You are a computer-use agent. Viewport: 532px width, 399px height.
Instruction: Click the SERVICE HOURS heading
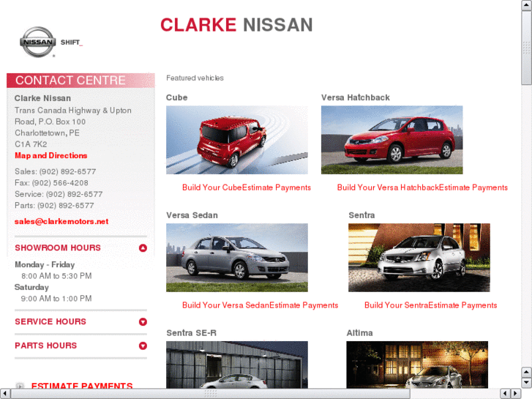coord(50,321)
